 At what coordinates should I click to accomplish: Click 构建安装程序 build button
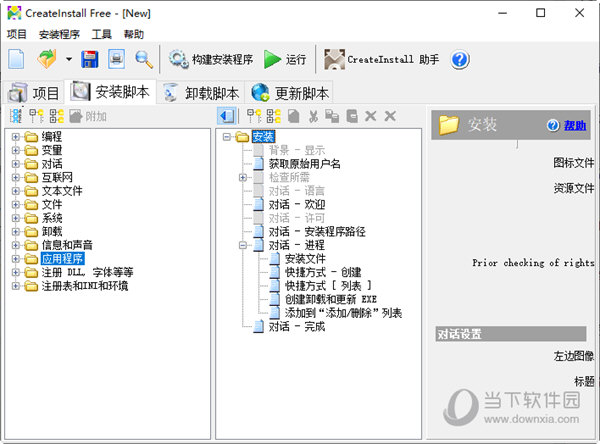[211, 60]
